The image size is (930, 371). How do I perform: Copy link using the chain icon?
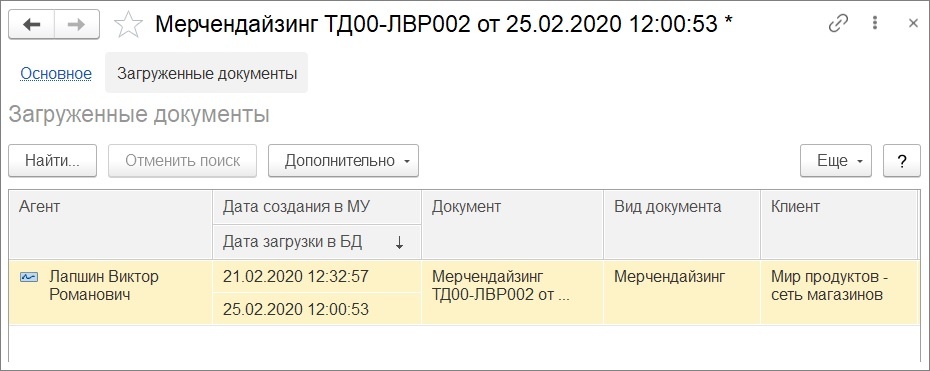(838, 24)
